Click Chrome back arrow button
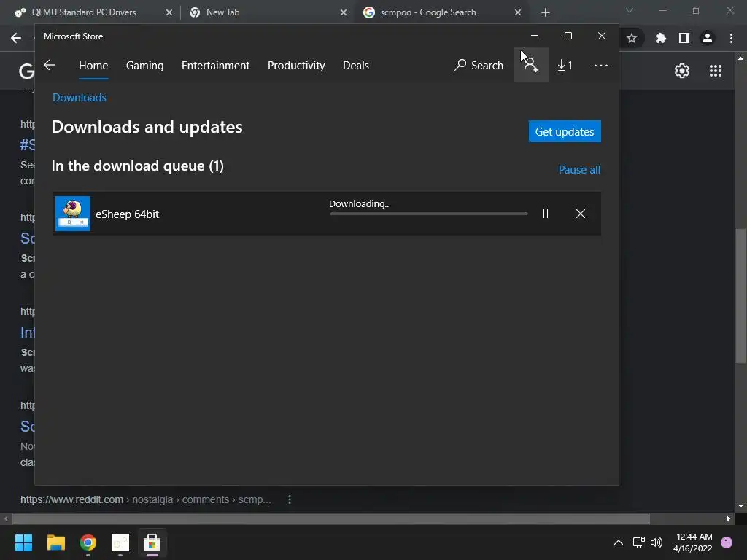The image size is (747, 560). tap(16, 38)
